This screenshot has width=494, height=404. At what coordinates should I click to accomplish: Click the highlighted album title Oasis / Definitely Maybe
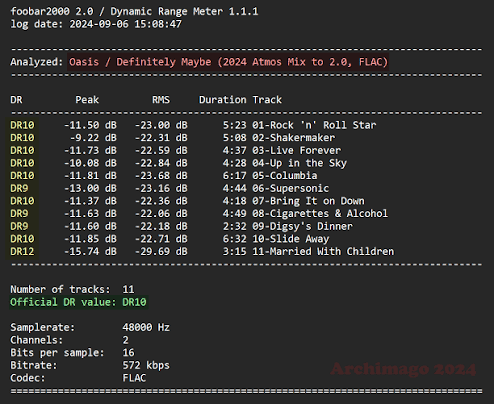(x=228, y=62)
